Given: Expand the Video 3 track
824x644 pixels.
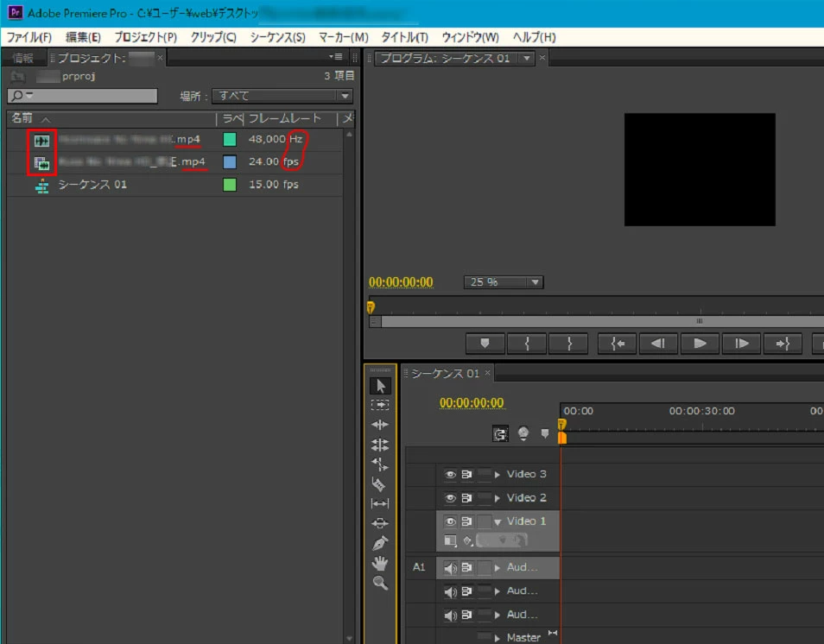Looking at the screenshot, I should tap(498, 474).
